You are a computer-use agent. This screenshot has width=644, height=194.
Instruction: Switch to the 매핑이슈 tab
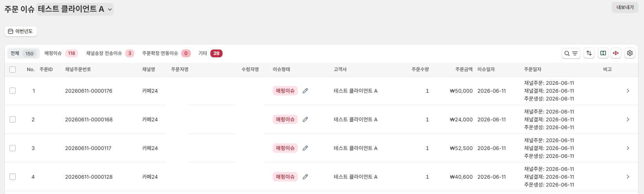[x=61, y=53]
